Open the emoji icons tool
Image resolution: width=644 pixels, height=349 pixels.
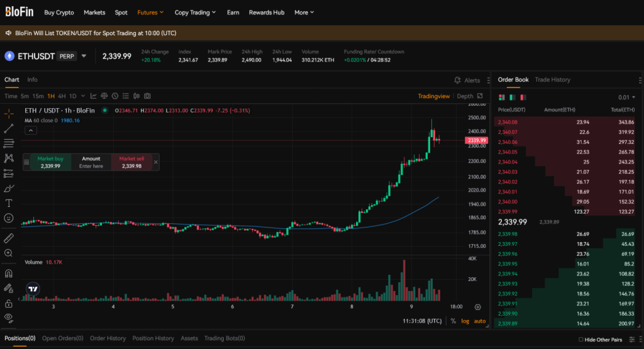[9, 218]
